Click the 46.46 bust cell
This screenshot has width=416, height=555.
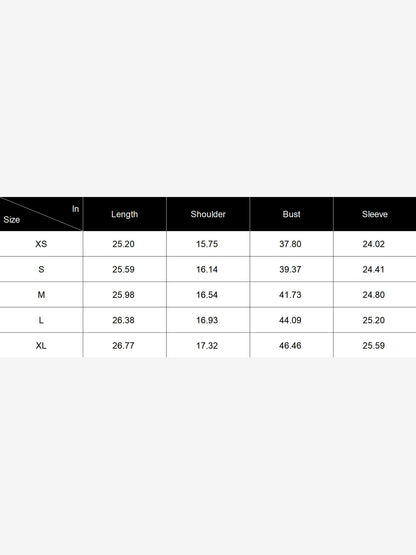click(290, 345)
